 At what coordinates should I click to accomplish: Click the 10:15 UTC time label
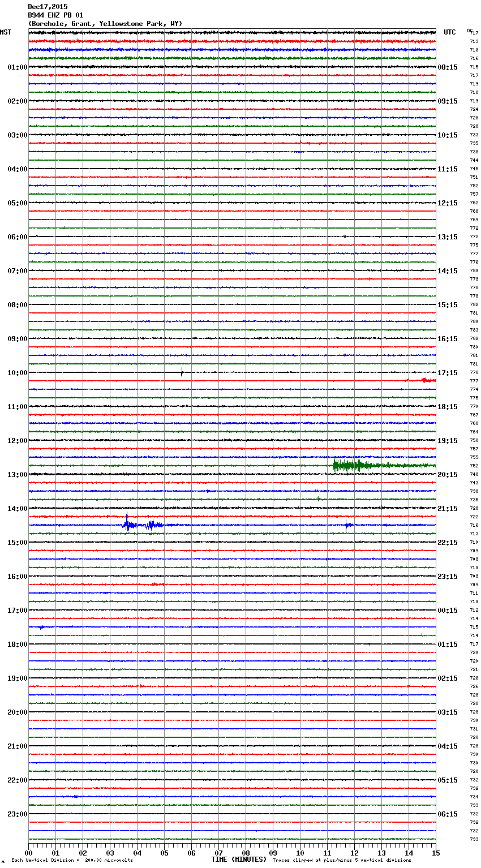pyautogui.click(x=448, y=135)
